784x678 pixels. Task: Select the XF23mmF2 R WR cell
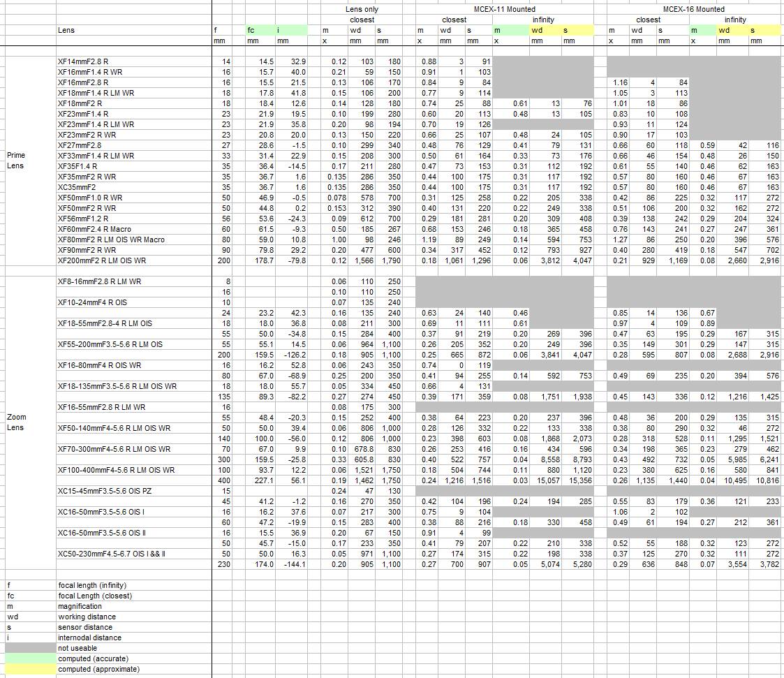point(133,135)
